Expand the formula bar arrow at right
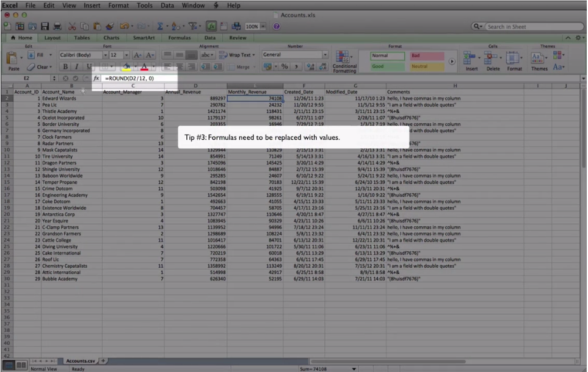 coord(583,78)
